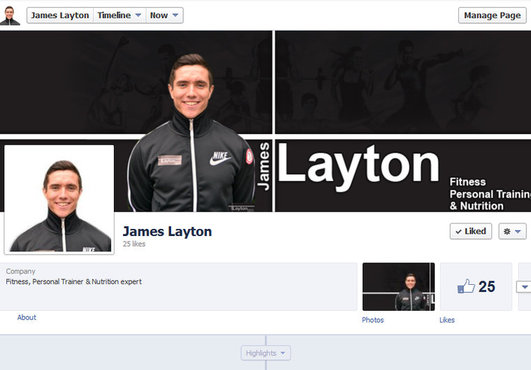Open the large profile picture
This screenshot has width=531, height=370.
59,199
